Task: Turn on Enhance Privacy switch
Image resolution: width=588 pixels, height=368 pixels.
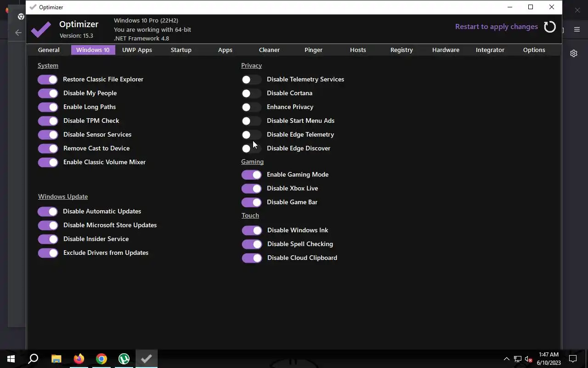Action: point(251,107)
